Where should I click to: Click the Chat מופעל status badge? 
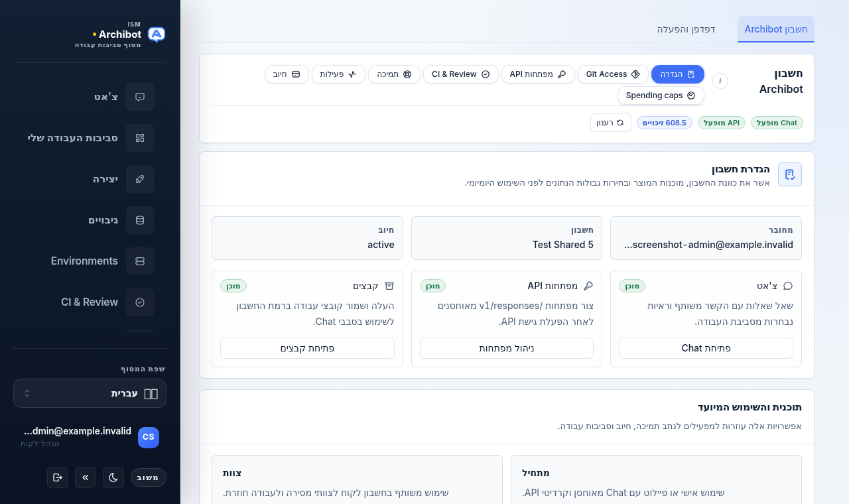tap(777, 123)
